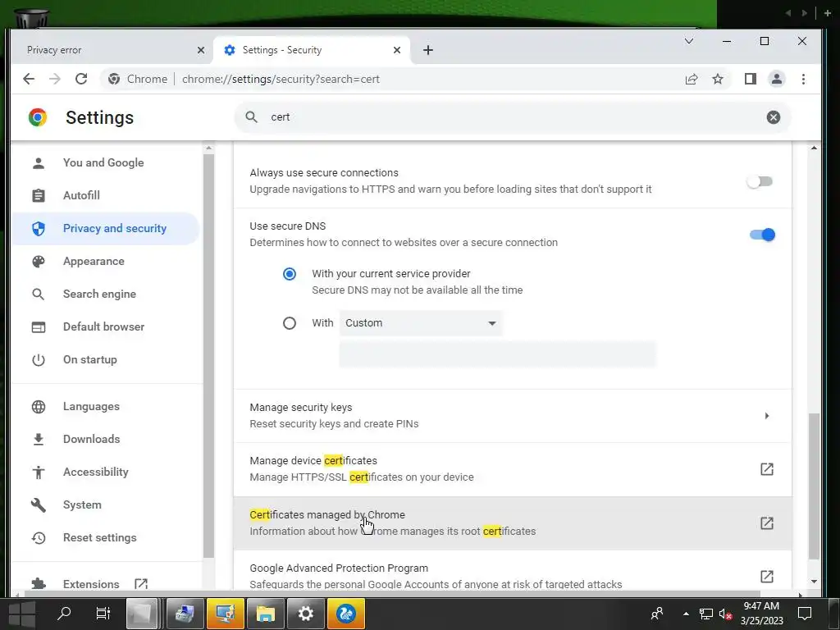Click main content vertical scrollbar thumb
The height and width of the screenshot is (630, 840).
[x=814, y=486]
